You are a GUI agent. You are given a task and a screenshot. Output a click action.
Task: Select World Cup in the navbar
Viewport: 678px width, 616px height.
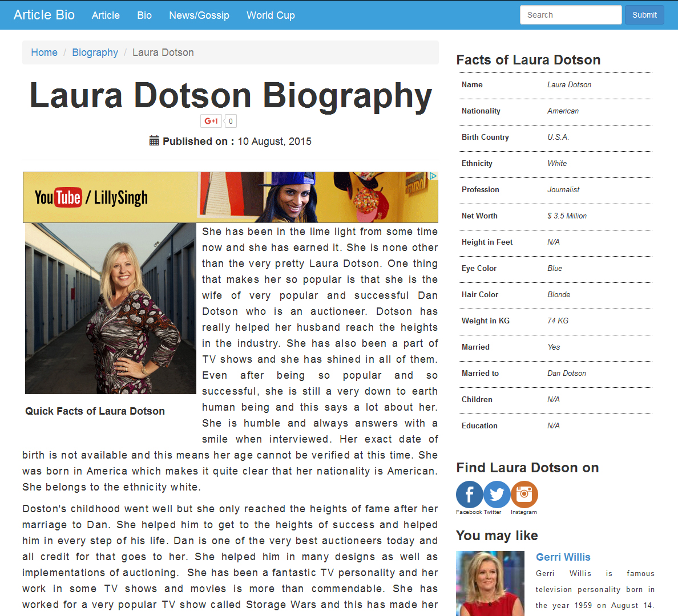tap(271, 15)
